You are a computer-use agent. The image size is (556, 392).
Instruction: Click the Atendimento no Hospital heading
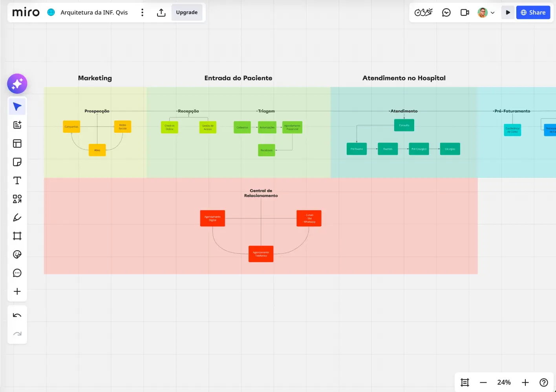(404, 78)
